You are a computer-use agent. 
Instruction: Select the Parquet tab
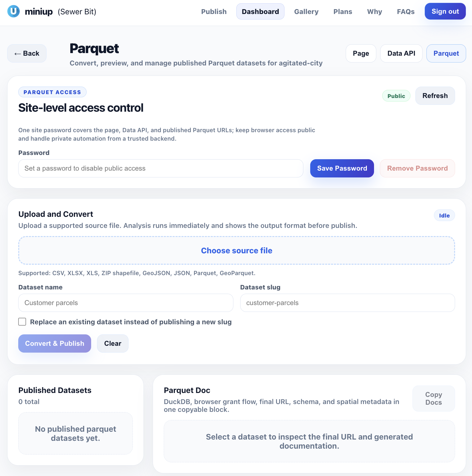(446, 53)
